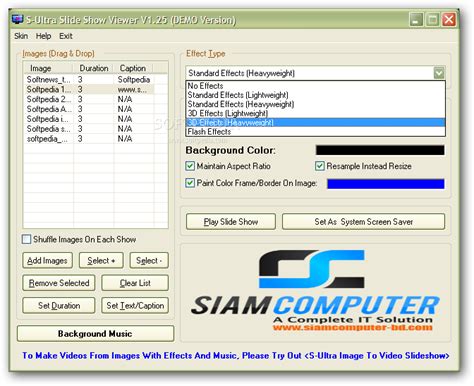Image resolution: width=474 pixels, height=386 pixels.
Task: Choose Standard Effects (Heavyweight) list option
Action: 315,104
